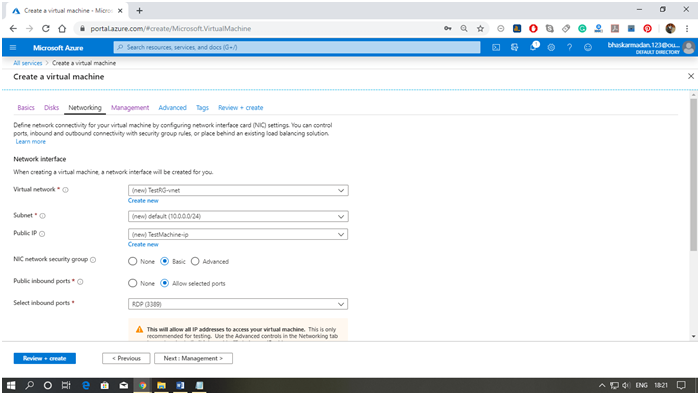Open the account avatar in the Azure header

point(689,47)
